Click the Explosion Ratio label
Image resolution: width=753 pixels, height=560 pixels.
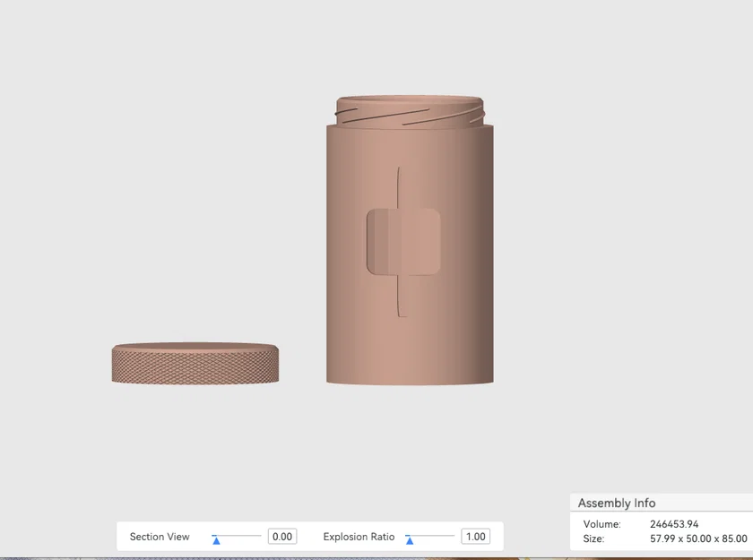359,537
